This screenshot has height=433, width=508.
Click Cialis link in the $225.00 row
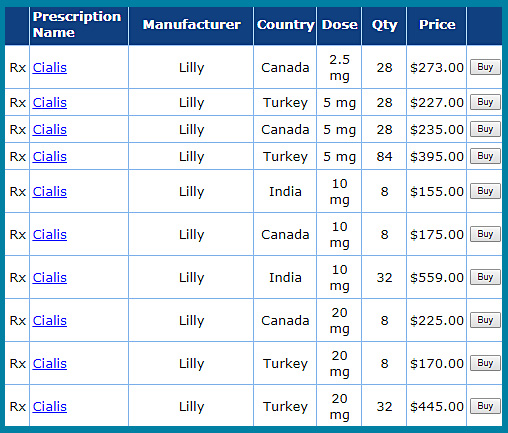pos(50,321)
